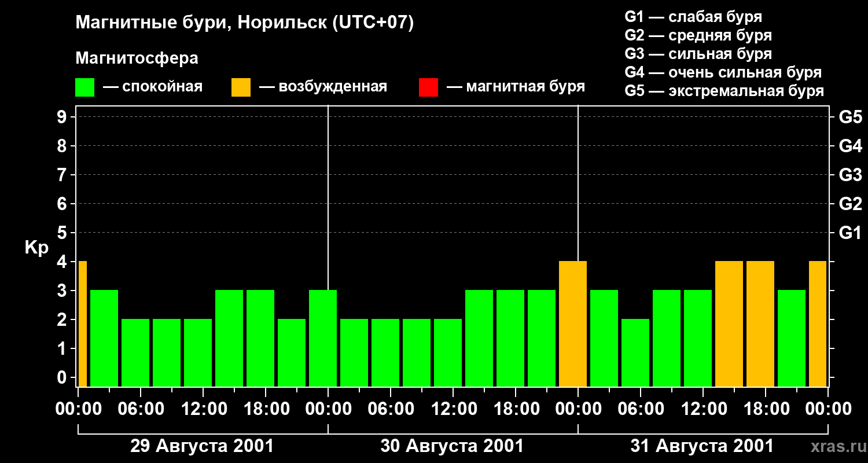This screenshot has height=463, width=868.
Task: Click orange Kp 4 bar crossing midnight into 31 August
Action: [x=573, y=324]
